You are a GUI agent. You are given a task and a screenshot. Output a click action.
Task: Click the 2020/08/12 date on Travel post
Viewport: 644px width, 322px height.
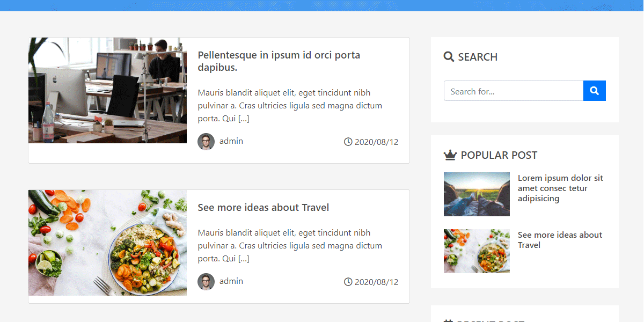376,282
